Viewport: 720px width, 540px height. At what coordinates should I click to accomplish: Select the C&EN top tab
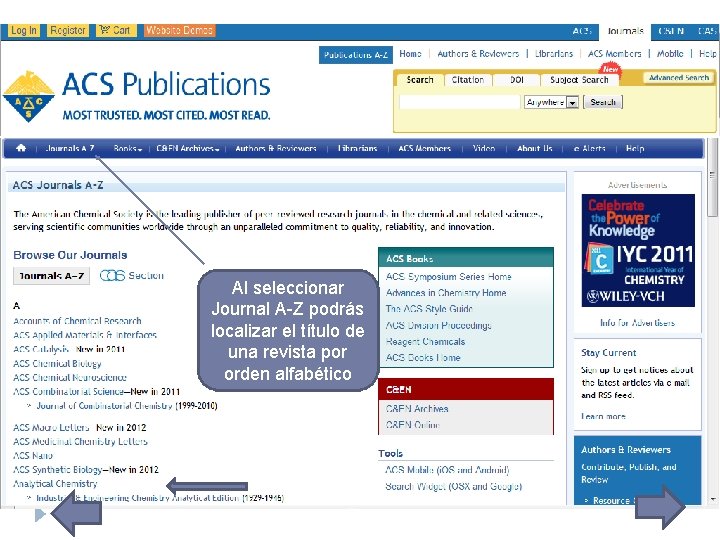click(x=671, y=31)
